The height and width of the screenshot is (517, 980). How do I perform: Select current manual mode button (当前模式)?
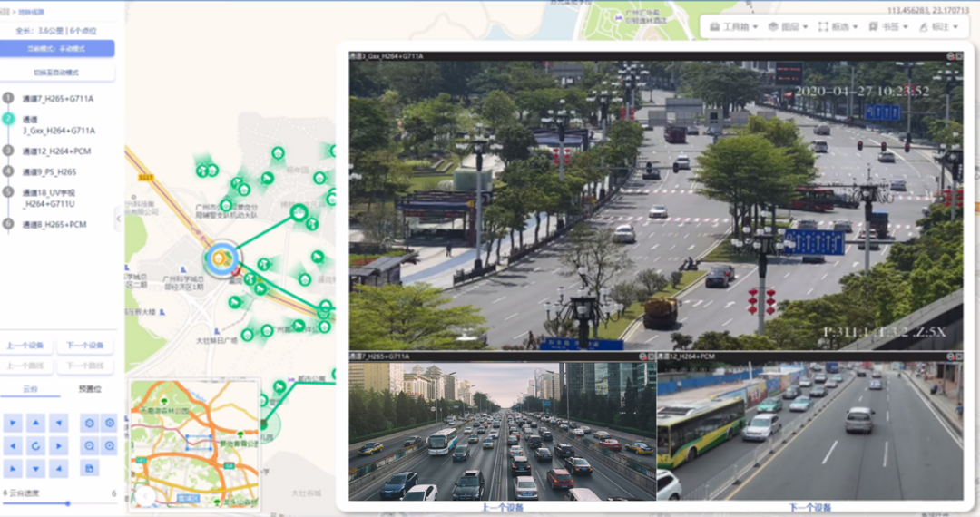click(57, 49)
